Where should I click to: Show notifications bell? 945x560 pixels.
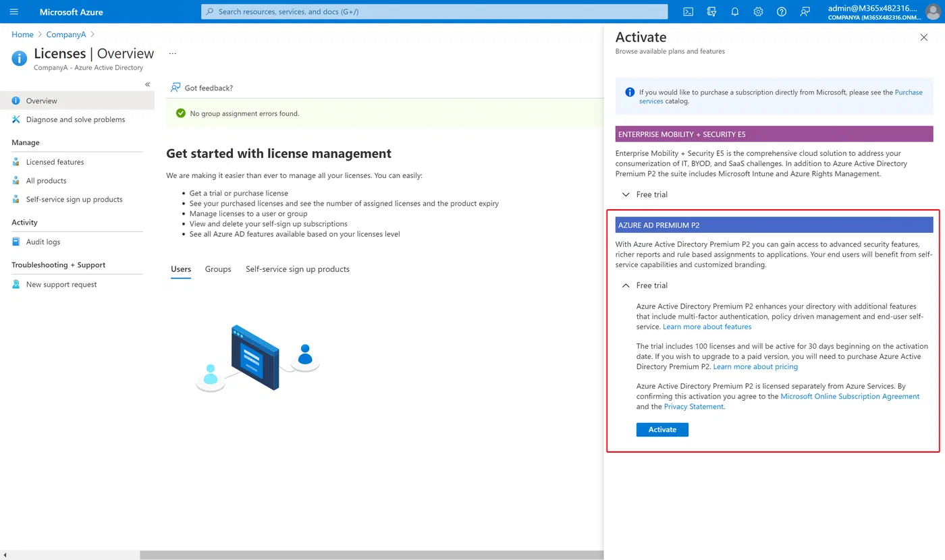tap(735, 11)
